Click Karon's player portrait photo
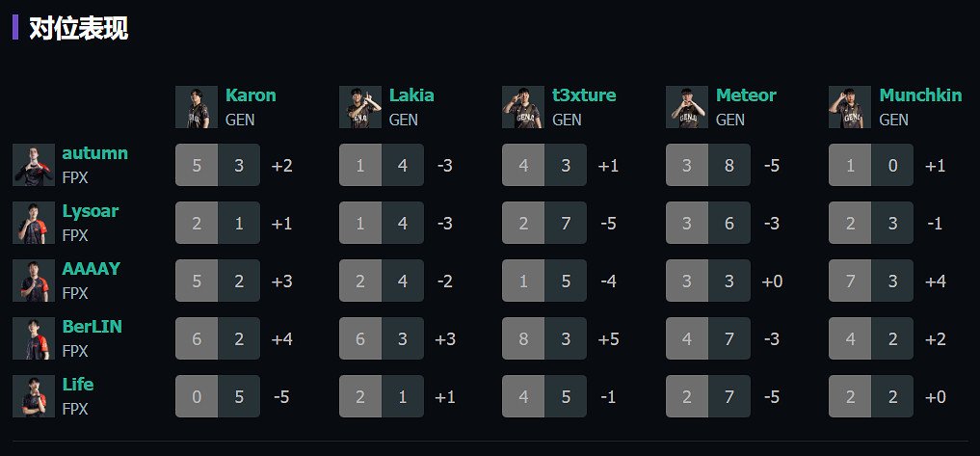This screenshot has width=980, height=456. [197, 107]
